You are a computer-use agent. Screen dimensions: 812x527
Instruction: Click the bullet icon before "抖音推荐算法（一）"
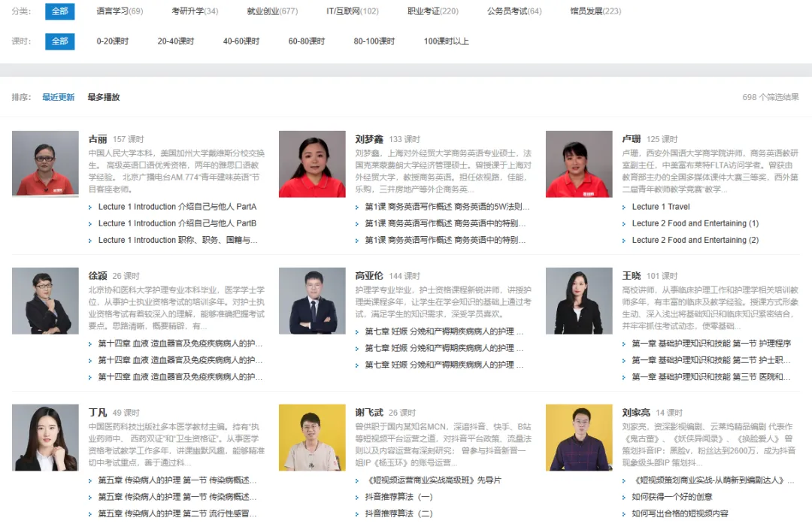pyautogui.click(x=357, y=497)
